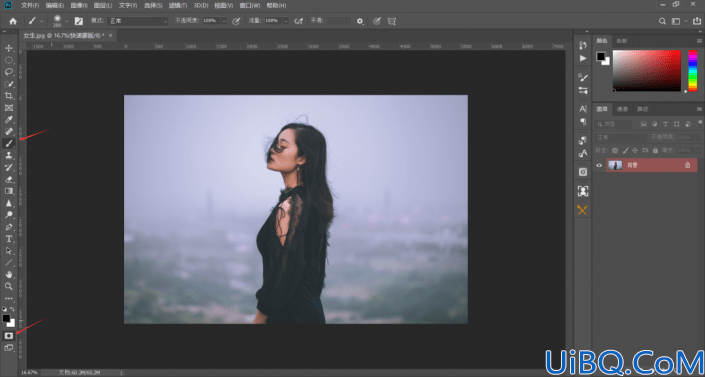Toggle pressure for opacity button
Screen dimensions: 705x377
tap(236, 21)
